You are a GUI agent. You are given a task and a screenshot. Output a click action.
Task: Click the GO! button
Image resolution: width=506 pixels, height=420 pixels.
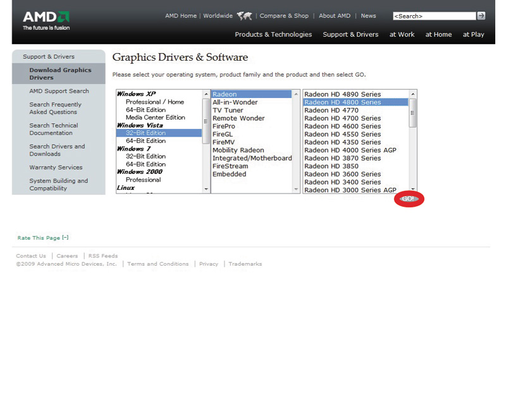[409, 199]
